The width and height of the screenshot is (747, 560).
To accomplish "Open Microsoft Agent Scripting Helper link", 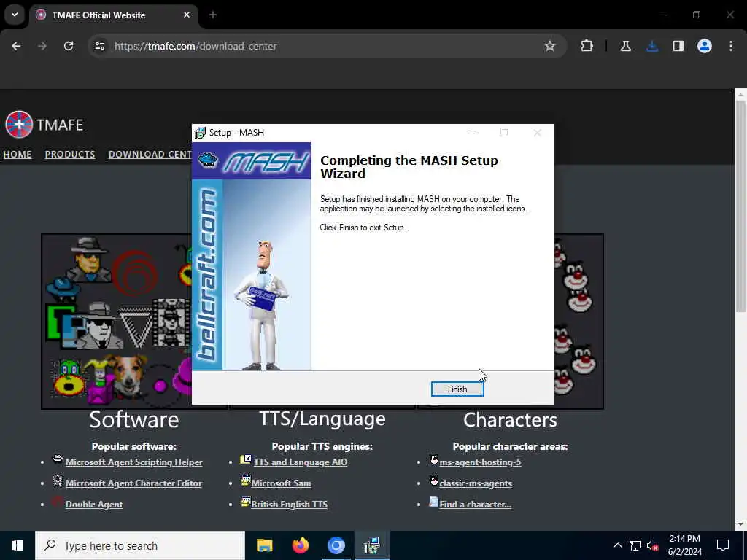I will tap(134, 462).
